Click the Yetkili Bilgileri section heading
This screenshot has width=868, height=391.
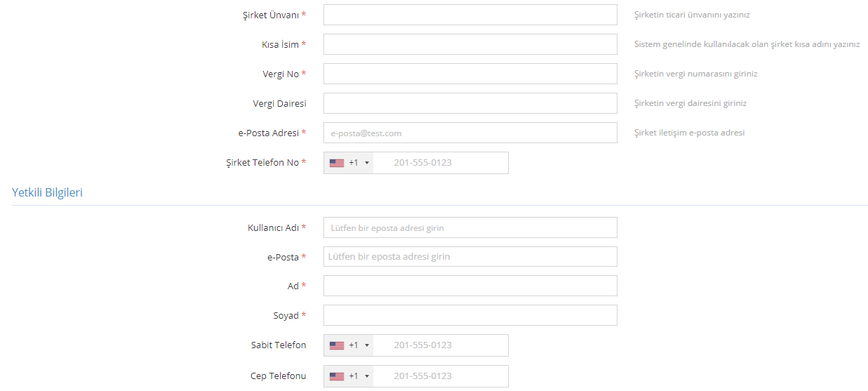pyautogui.click(x=47, y=192)
